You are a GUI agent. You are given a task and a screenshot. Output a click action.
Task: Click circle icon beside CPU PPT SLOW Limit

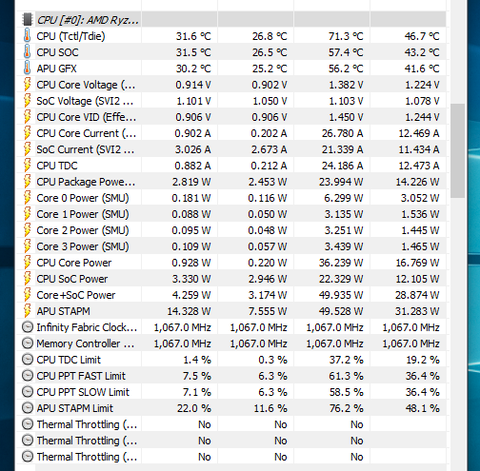coord(27,392)
